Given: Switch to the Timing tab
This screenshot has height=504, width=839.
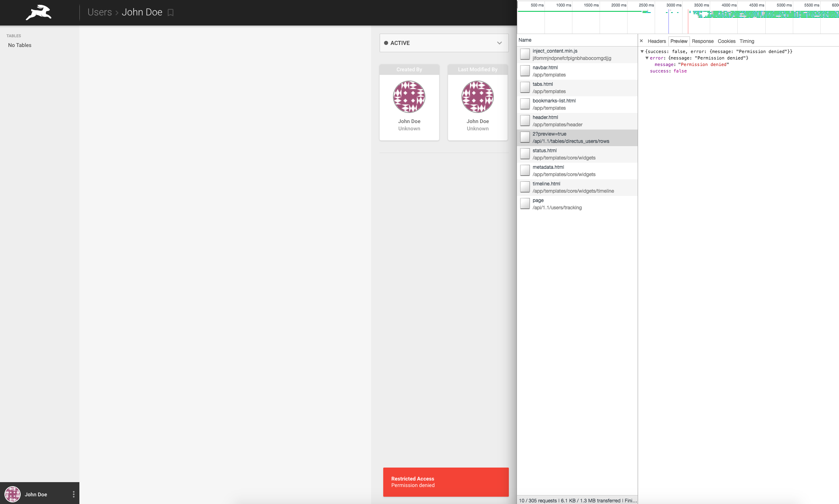Looking at the screenshot, I should point(747,41).
